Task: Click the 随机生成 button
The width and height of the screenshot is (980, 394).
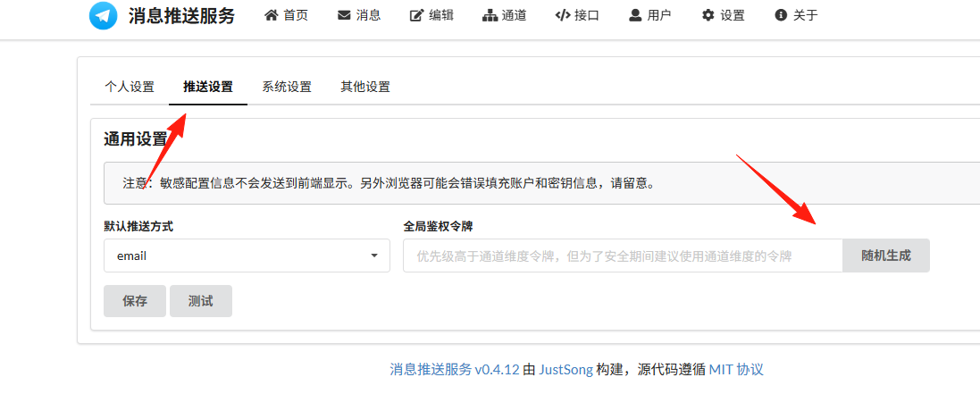Action: (x=886, y=256)
